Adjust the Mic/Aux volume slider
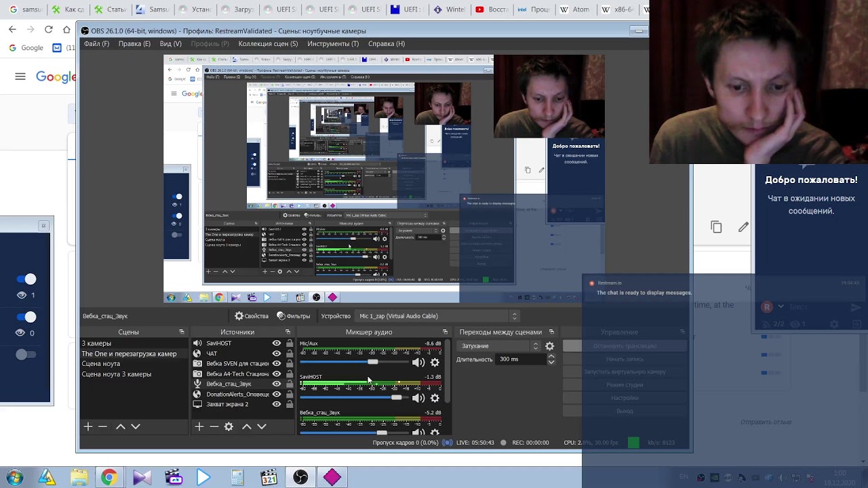The height and width of the screenshot is (488, 868). click(x=372, y=362)
